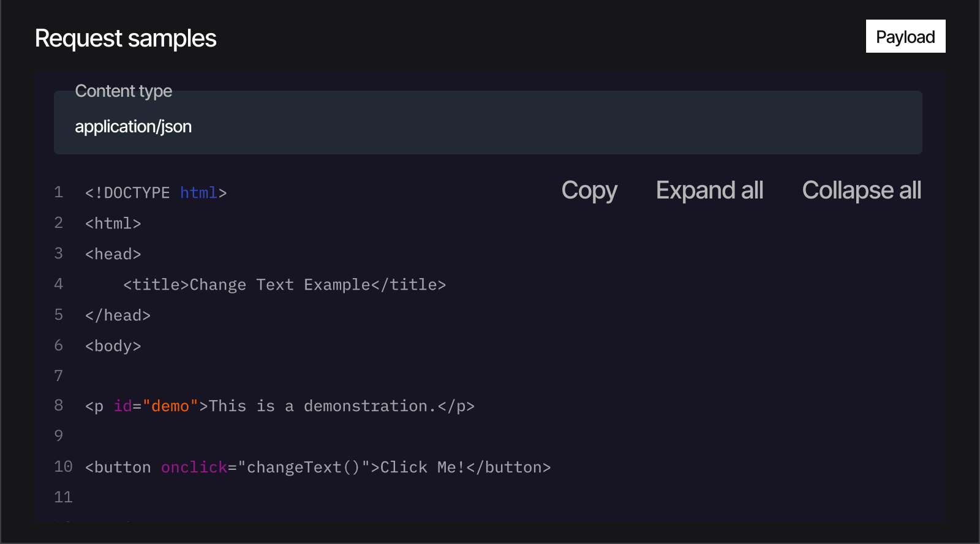Copy the code sample
This screenshot has height=544, width=980.
pos(589,191)
